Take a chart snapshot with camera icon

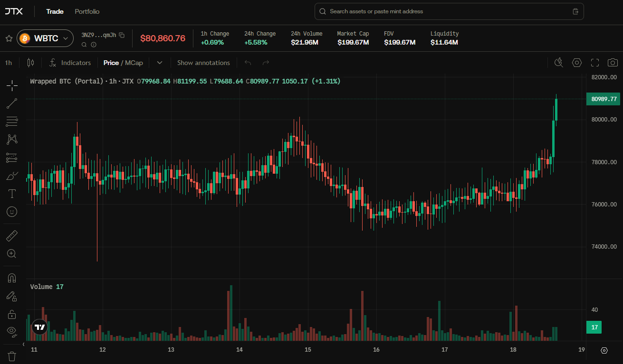613,63
